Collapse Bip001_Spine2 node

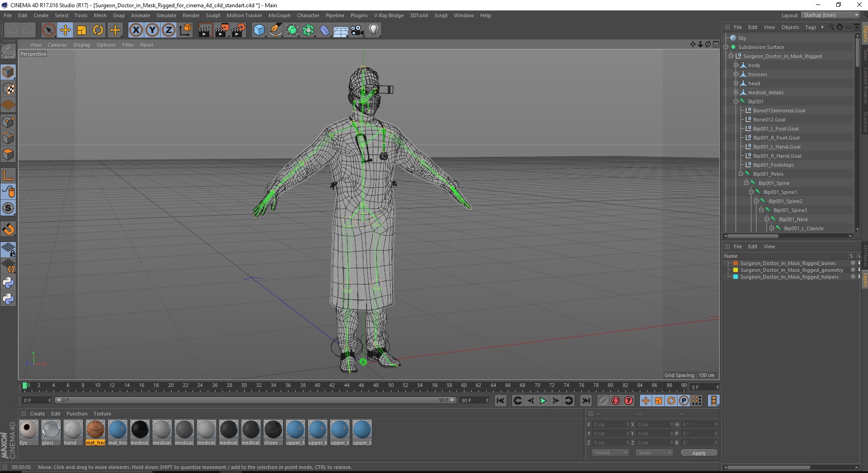click(x=756, y=201)
